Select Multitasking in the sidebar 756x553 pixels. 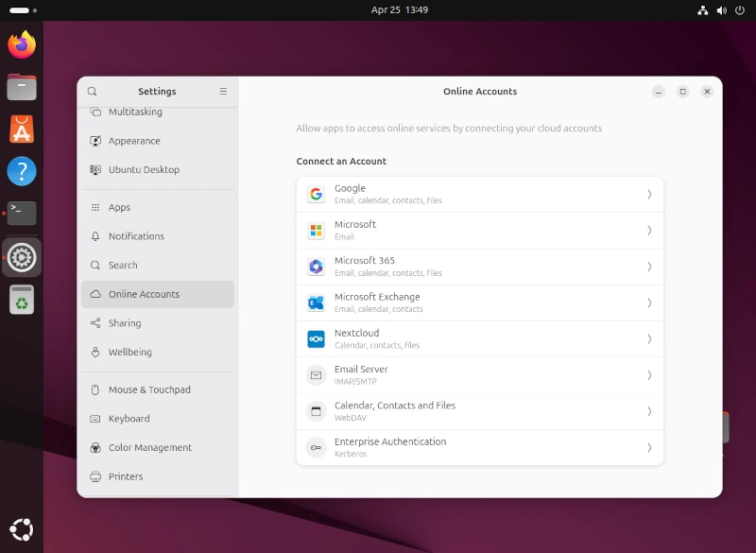point(158,112)
